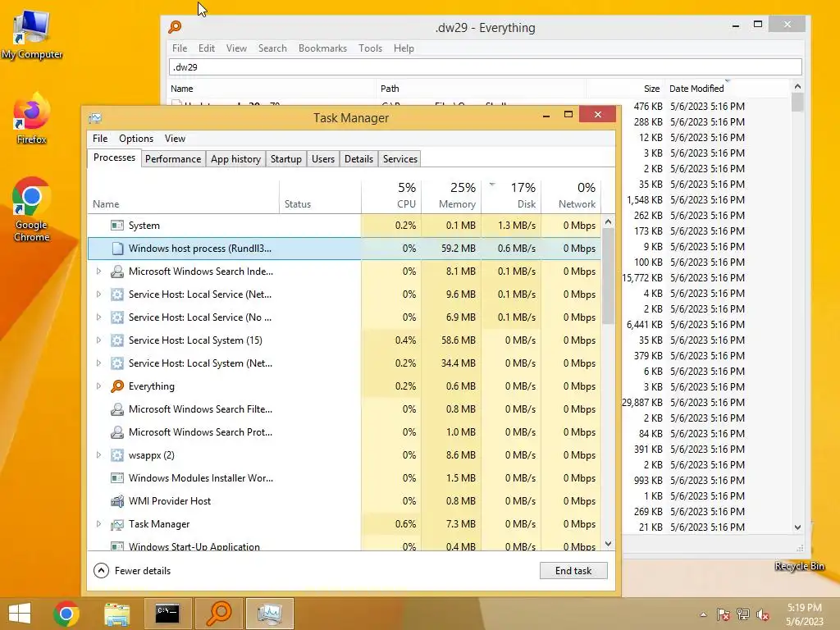
Task: Expand Microsoft Windows Search Indexer process
Action: 98,272
